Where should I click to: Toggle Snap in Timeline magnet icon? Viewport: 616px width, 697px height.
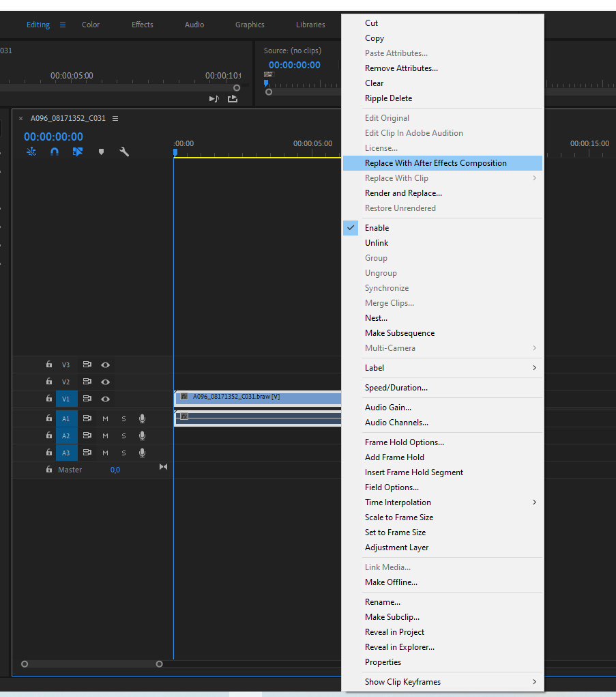coord(55,152)
